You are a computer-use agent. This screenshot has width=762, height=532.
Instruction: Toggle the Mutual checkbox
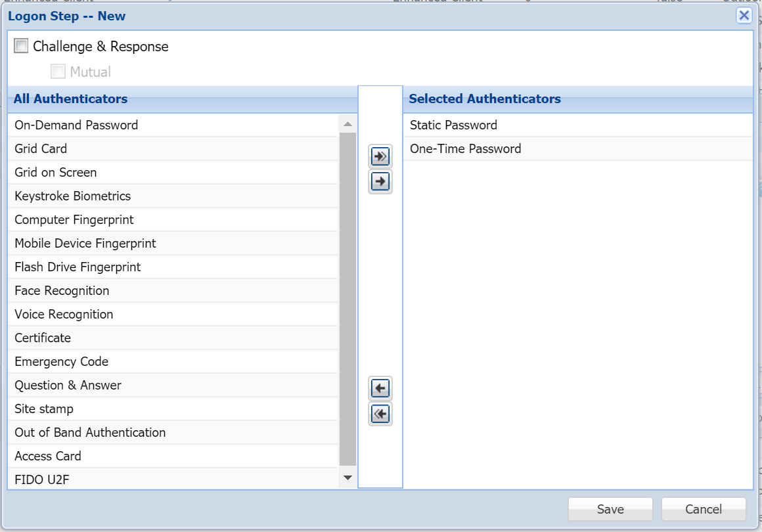58,72
